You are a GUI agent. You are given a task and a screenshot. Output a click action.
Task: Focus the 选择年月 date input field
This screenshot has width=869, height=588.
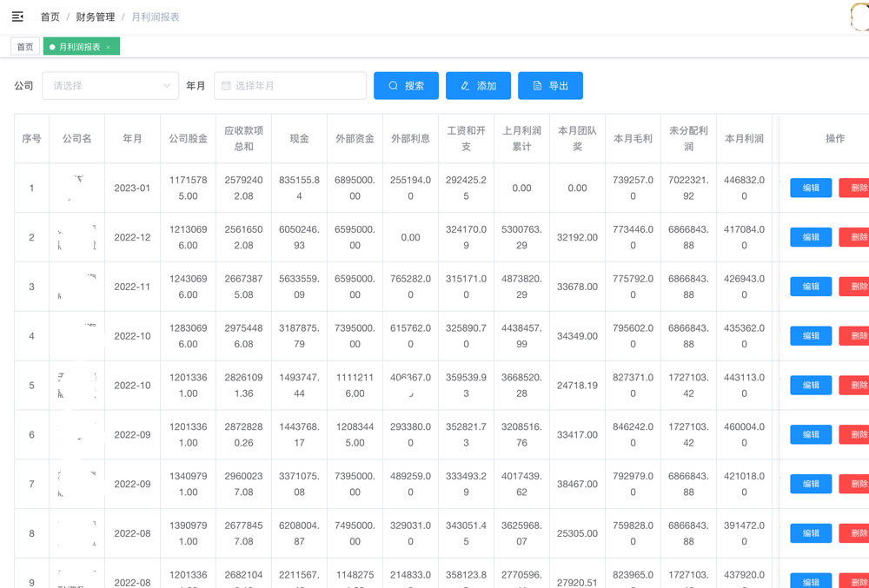click(295, 86)
